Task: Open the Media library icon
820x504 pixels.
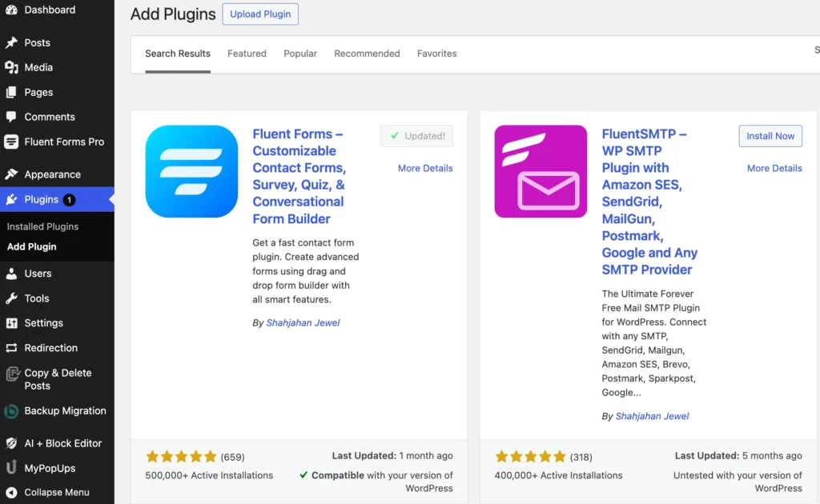Action: pos(11,67)
